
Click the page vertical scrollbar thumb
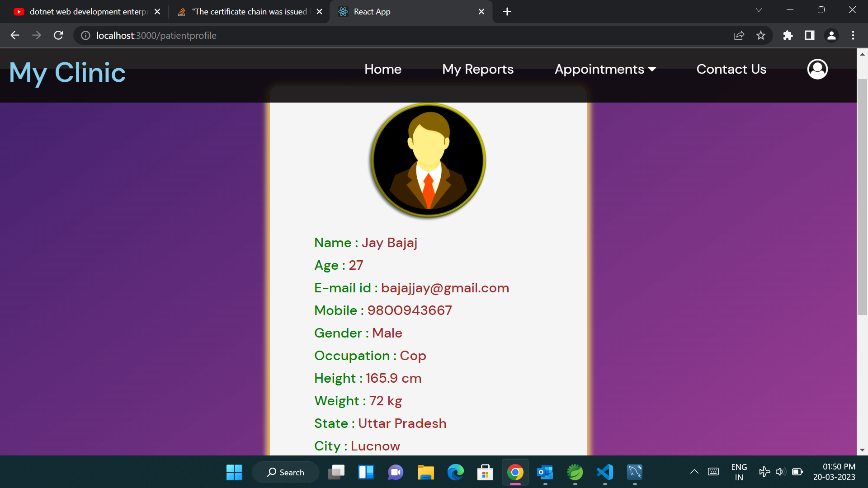(862, 197)
